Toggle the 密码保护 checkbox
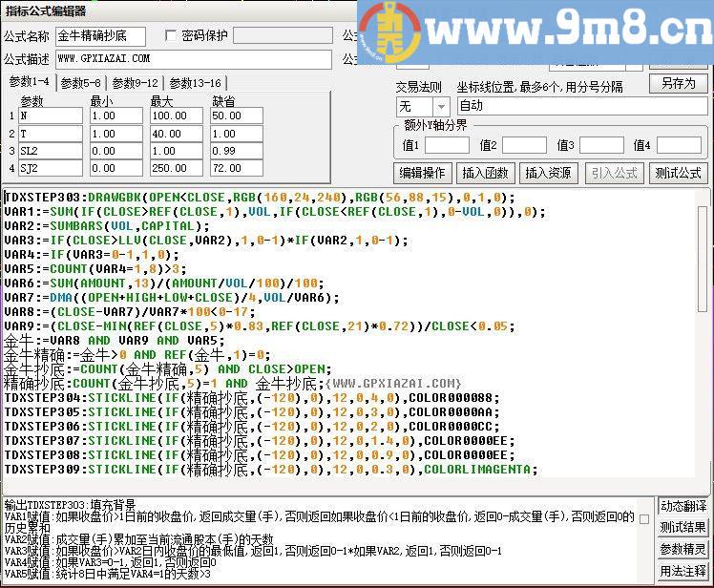 tap(172, 36)
